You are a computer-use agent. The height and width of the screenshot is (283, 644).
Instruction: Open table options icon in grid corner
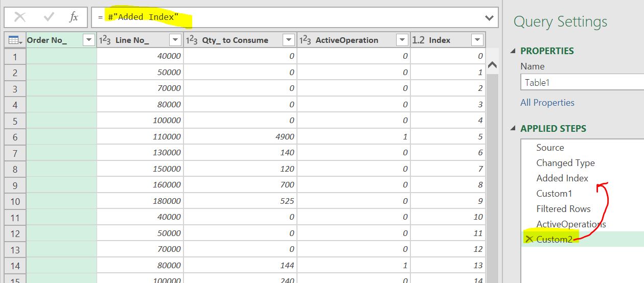click(x=14, y=40)
